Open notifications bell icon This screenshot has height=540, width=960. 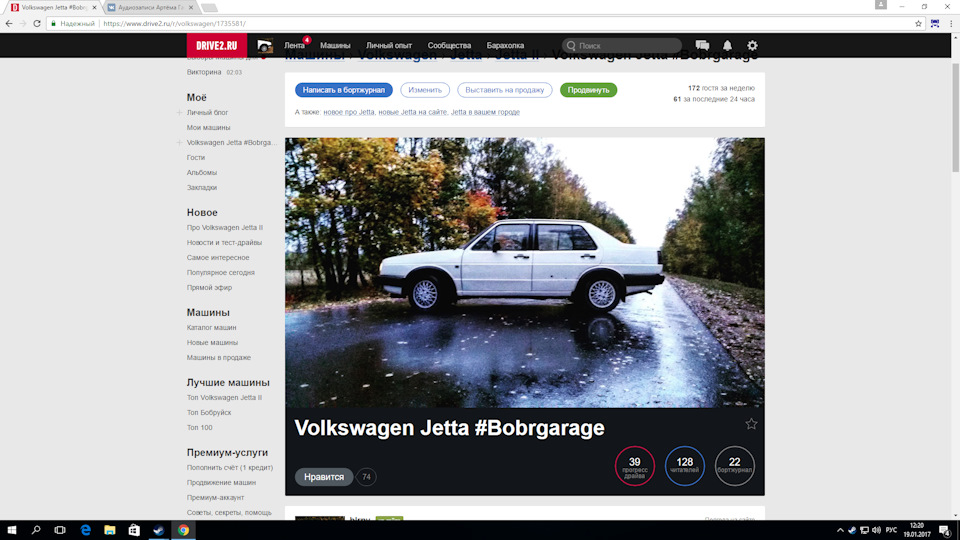pos(727,45)
